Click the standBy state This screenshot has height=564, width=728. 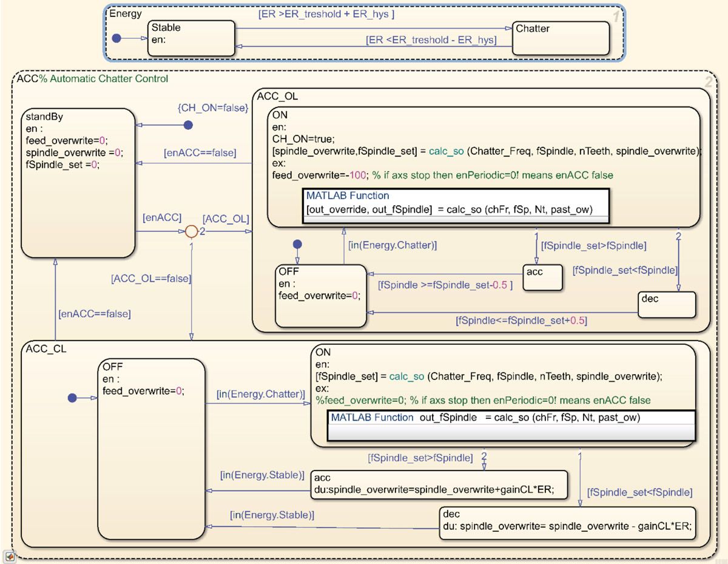click(x=79, y=182)
